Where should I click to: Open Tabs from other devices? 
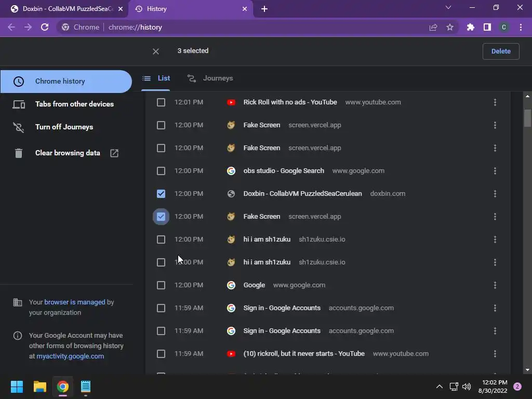click(x=66, y=104)
